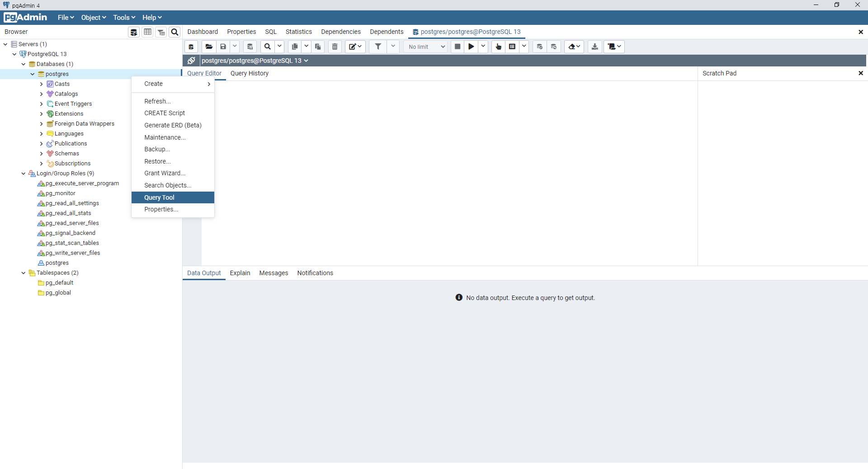Open the Tools menu
Viewport: 868px width, 469px height.
[124, 18]
